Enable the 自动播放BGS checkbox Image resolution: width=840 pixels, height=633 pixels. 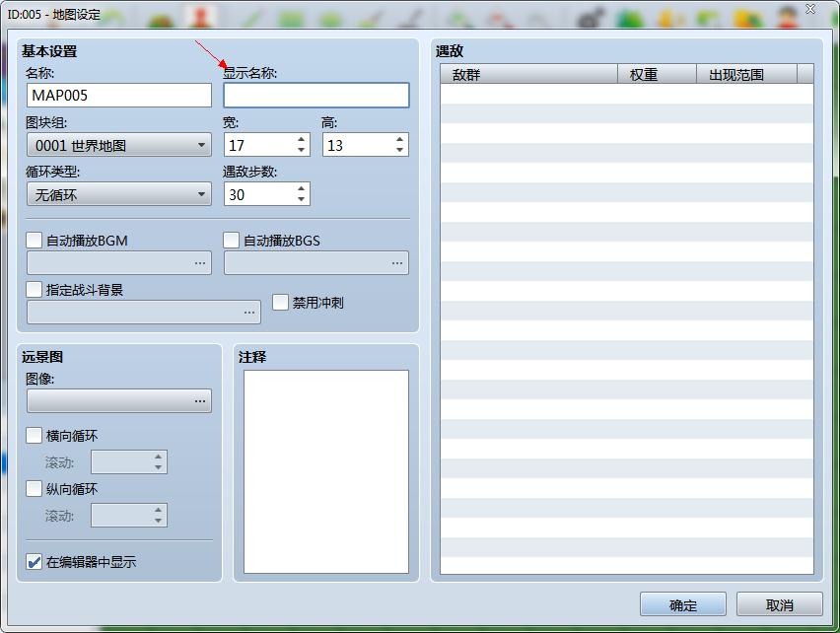[x=232, y=240]
